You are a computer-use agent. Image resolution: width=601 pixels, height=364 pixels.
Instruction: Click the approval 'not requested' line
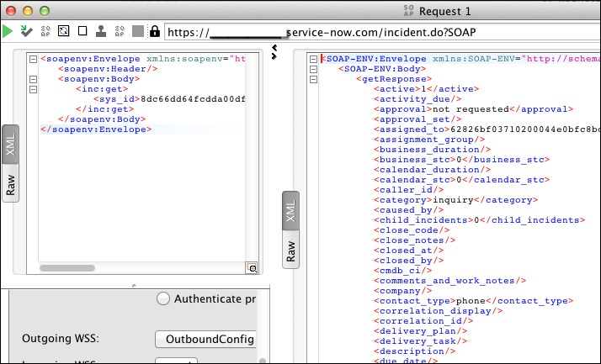click(x=473, y=109)
